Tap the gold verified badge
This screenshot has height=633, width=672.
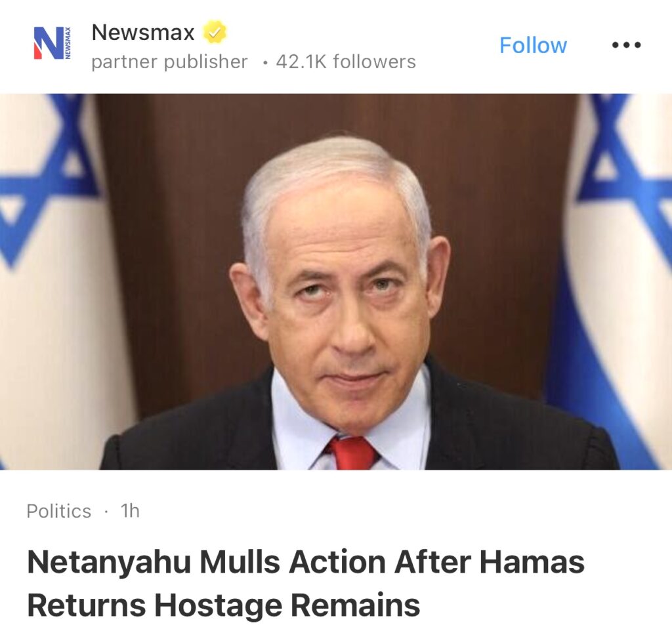tap(215, 32)
